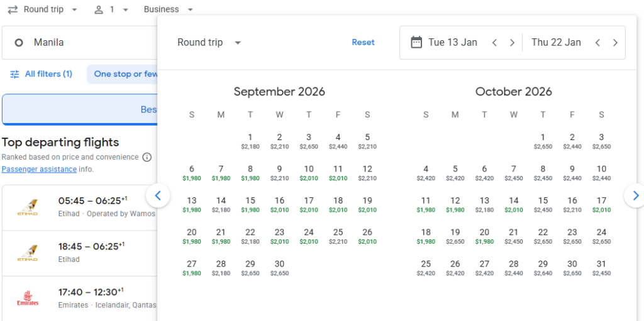
Task: Pick September 27 priced $1,980
Action: (x=192, y=268)
